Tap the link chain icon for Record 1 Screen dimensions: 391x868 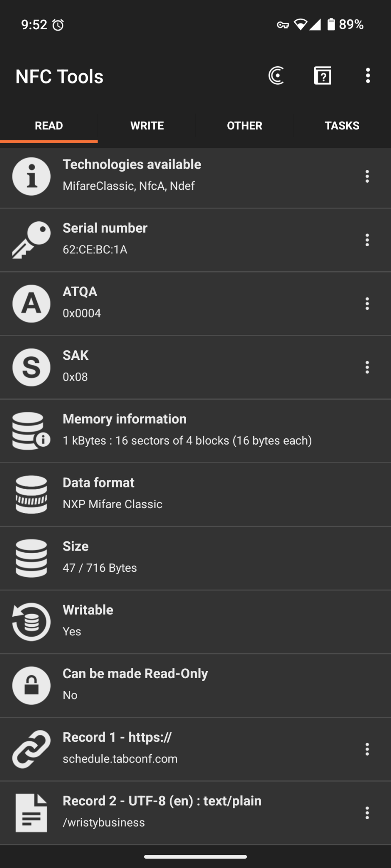coord(31,749)
